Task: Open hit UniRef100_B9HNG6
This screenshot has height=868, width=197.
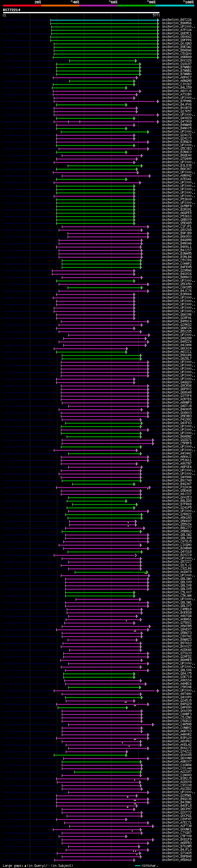Action: (x=177, y=23)
